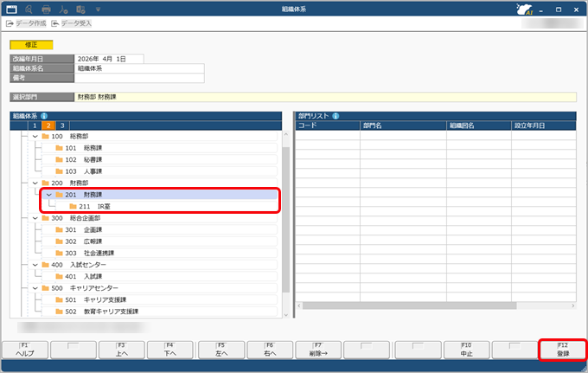Click the info icon beside 組織体系 panel header

tap(44, 115)
